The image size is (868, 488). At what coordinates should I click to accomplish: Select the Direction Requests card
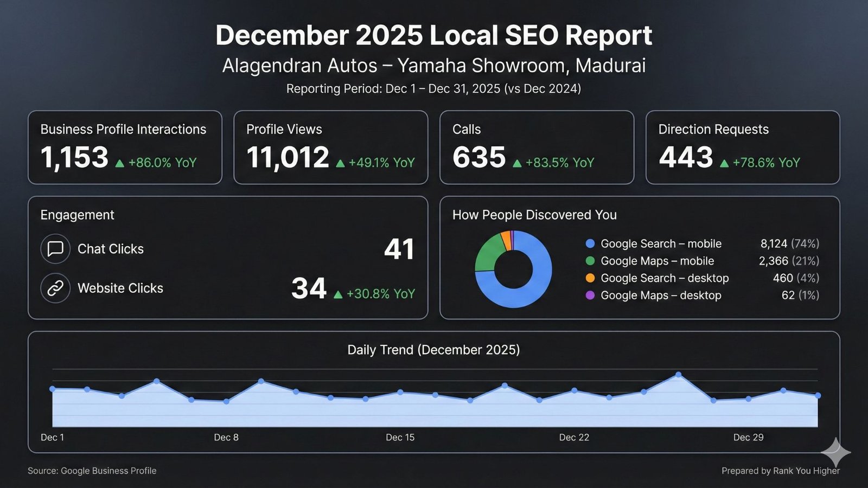coord(743,147)
